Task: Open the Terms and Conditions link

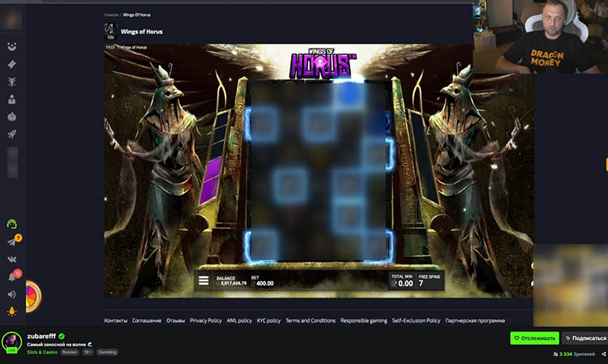Action: tap(310, 320)
